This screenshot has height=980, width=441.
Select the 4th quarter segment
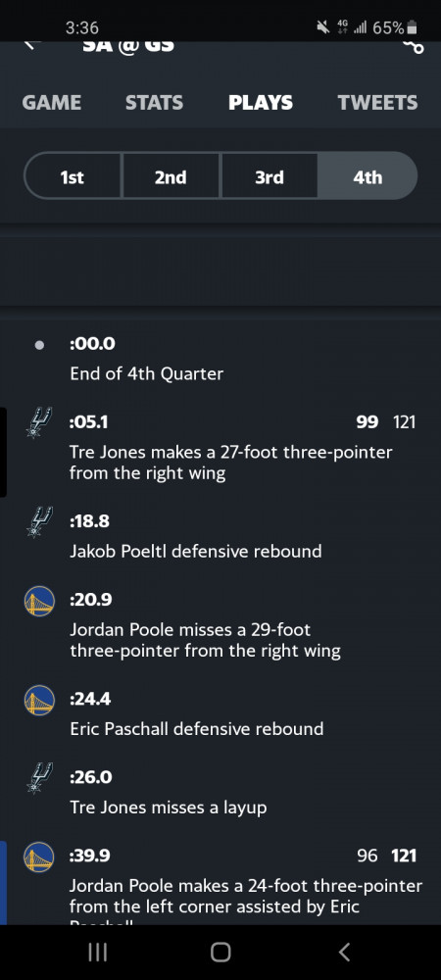(x=367, y=177)
